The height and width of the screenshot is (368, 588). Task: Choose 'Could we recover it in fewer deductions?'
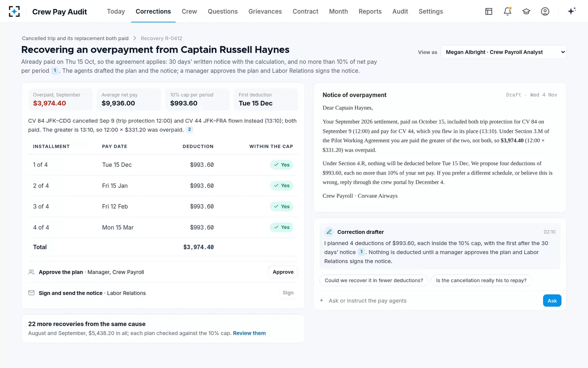(x=374, y=280)
